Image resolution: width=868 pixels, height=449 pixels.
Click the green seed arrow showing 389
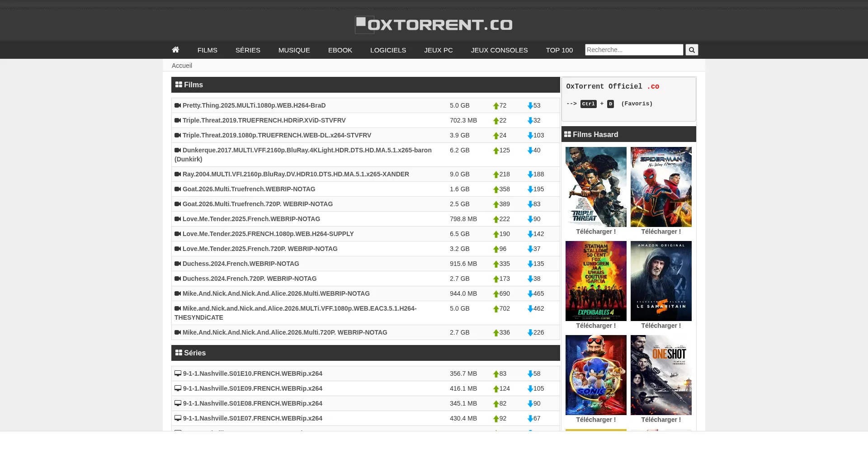click(x=496, y=204)
